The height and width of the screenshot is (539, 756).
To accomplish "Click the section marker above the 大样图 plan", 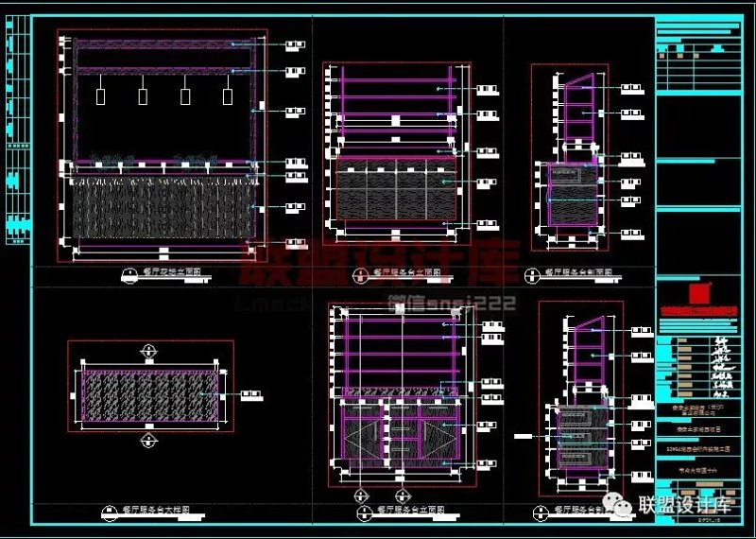I will pyautogui.click(x=147, y=353).
